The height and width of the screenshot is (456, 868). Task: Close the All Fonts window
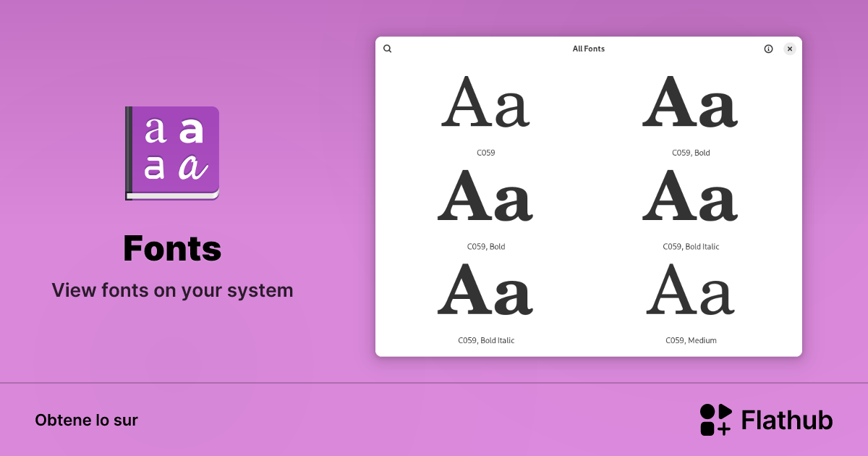point(789,48)
